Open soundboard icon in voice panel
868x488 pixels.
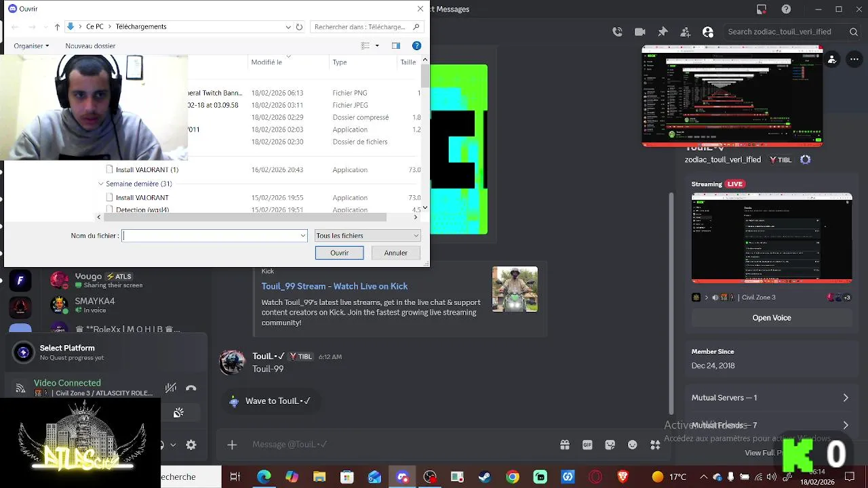(178, 413)
